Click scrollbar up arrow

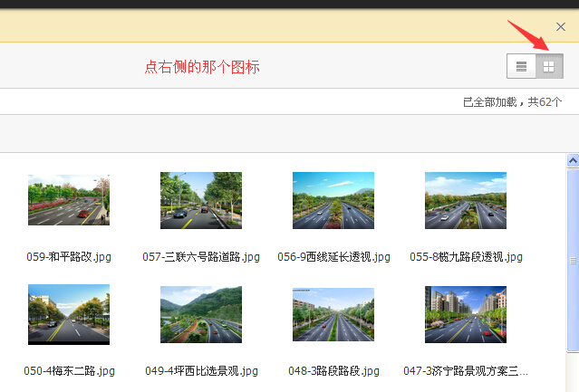(x=573, y=161)
